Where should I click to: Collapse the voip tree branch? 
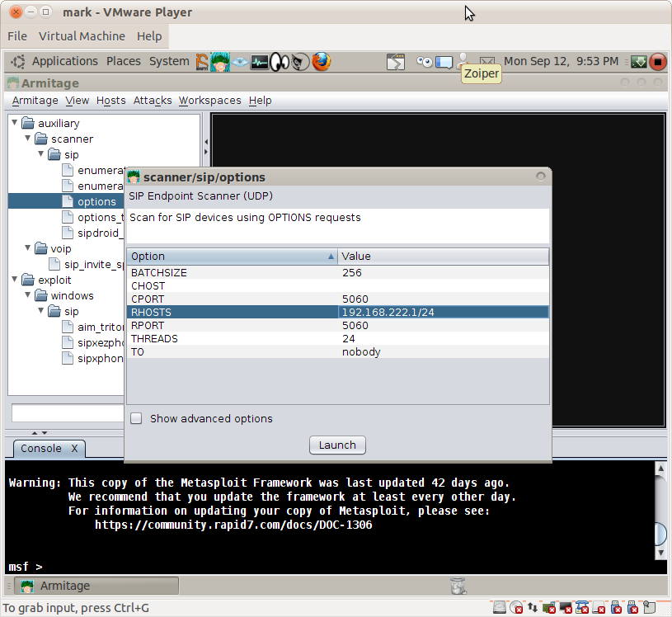(27, 248)
